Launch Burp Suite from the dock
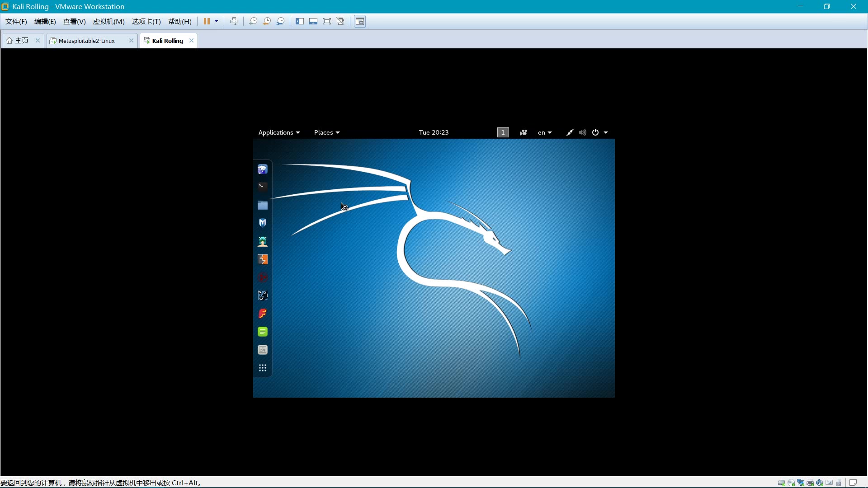The height and width of the screenshot is (488, 868). point(262,259)
